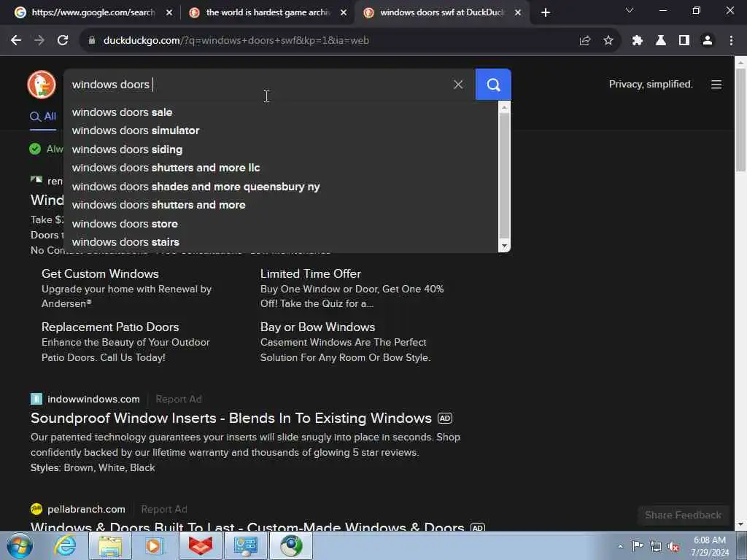This screenshot has width=747, height=560.
Task: Open the 'Limited Time Offer' link
Action: (x=311, y=274)
